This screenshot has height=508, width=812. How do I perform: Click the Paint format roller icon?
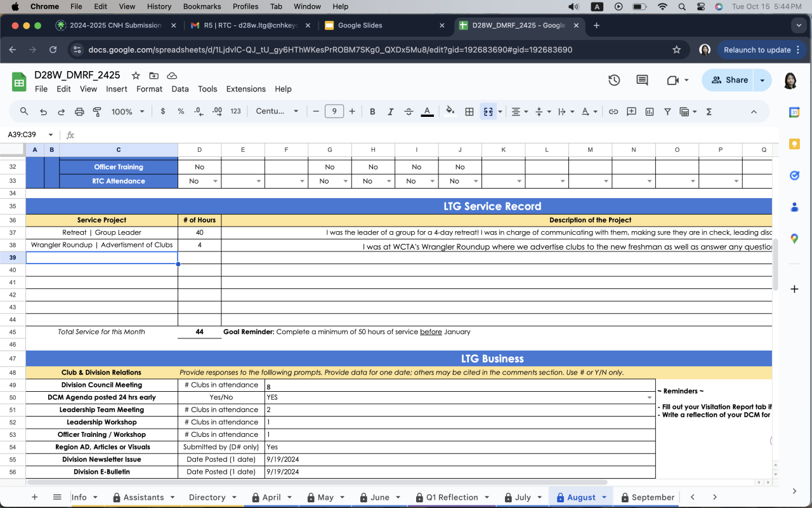tap(97, 111)
